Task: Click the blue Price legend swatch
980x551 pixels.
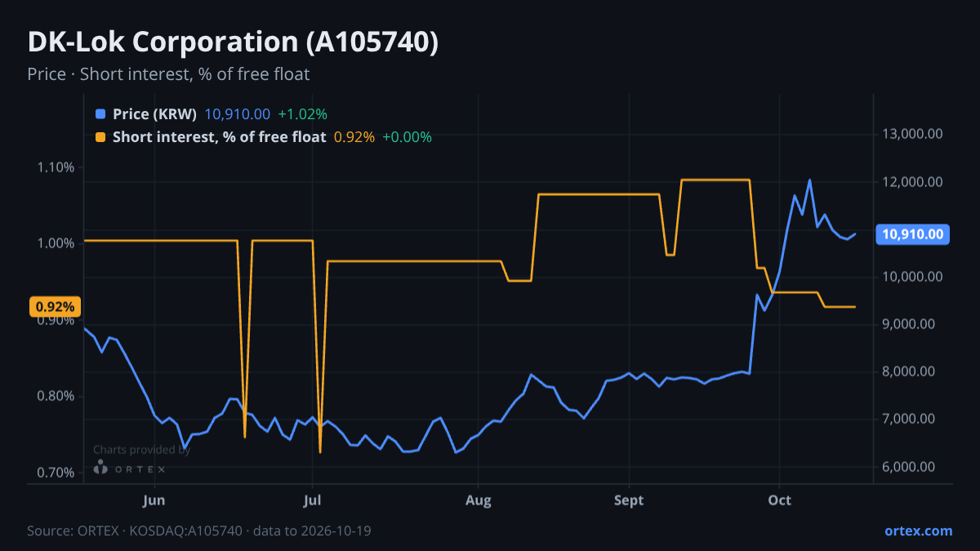Action: tap(100, 114)
